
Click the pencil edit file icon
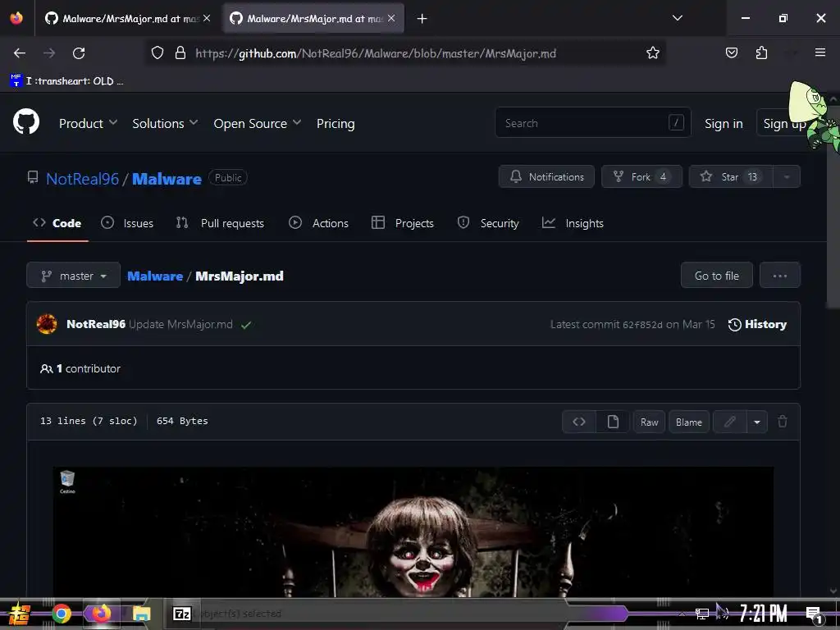[729, 422]
